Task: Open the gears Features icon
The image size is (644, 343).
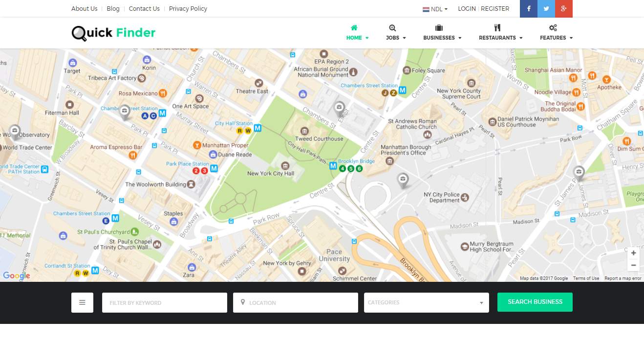Action: [x=553, y=28]
